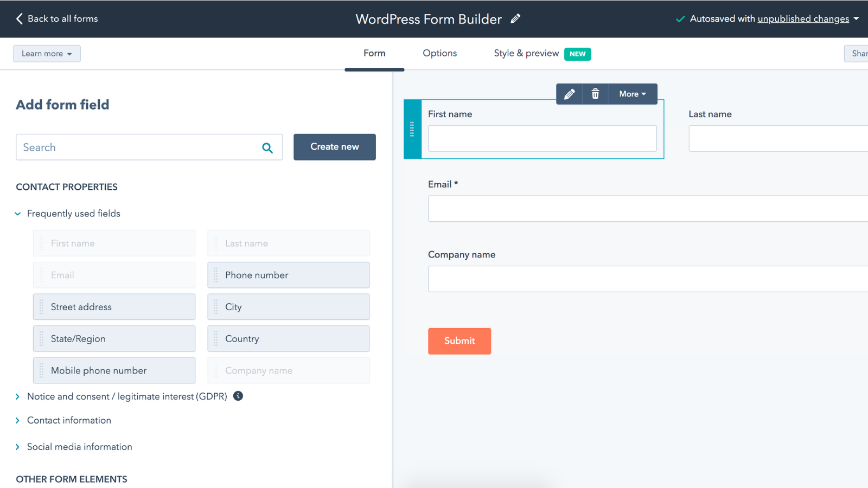The image size is (868, 488).
Task: Delete the First name field with trash icon
Action: pos(595,94)
